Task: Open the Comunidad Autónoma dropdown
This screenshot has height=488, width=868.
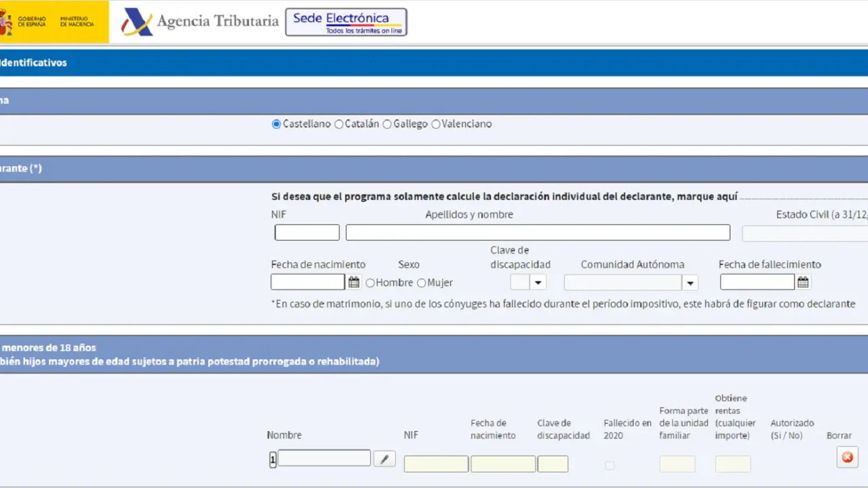Action: (690, 283)
